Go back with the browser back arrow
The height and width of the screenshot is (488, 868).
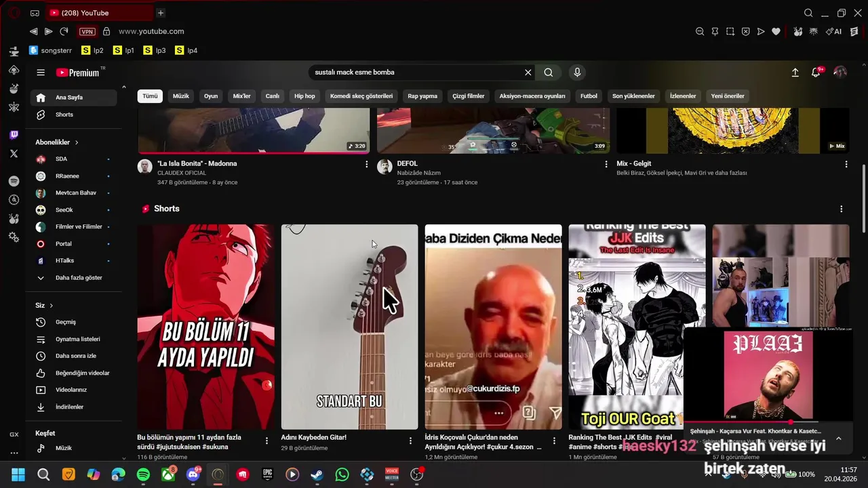(x=33, y=31)
